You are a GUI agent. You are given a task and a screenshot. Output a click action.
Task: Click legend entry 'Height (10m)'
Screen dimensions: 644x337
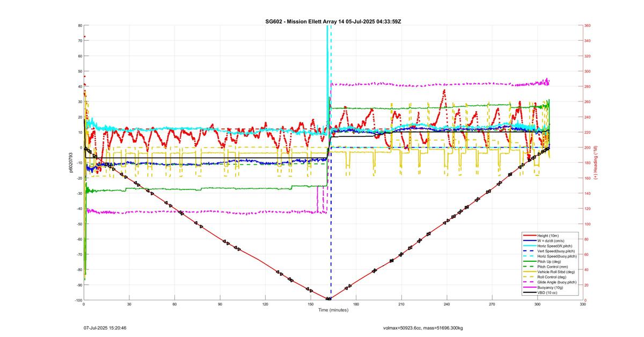click(x=548, y=236)
